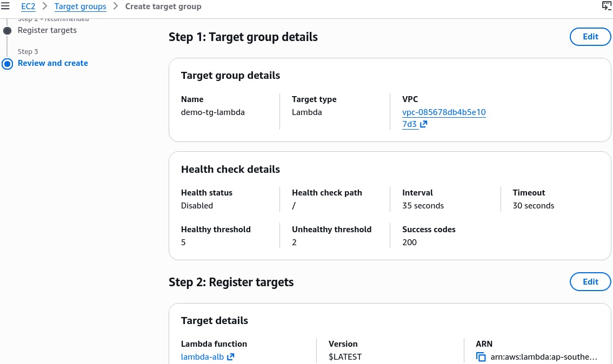
Task: Click the Create target group breadcrumb text
Action: (163, 6)
